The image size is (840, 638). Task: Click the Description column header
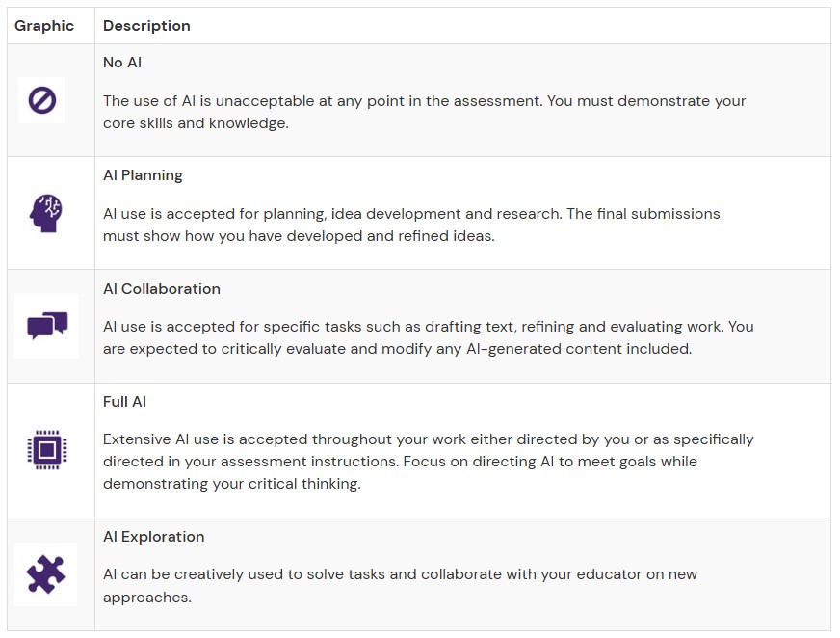point(146,26)
